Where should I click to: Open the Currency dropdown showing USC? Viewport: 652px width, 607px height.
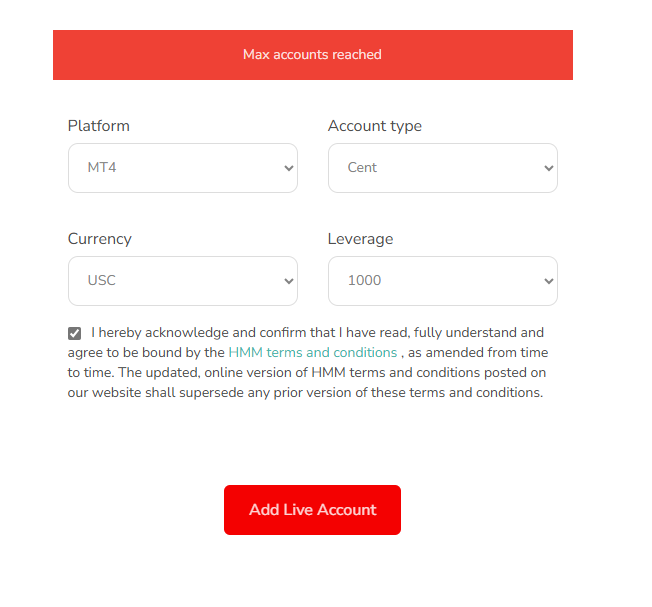[x=182, y=281]
